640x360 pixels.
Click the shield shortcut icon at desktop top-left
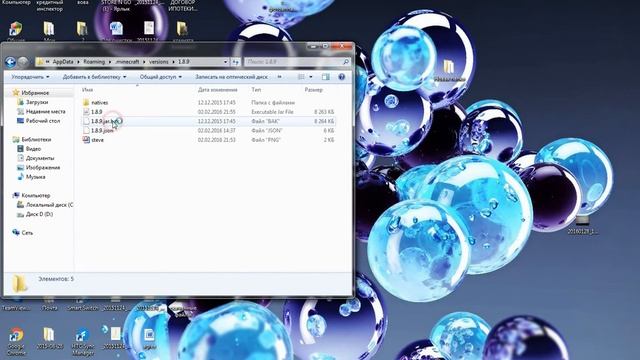16,28
